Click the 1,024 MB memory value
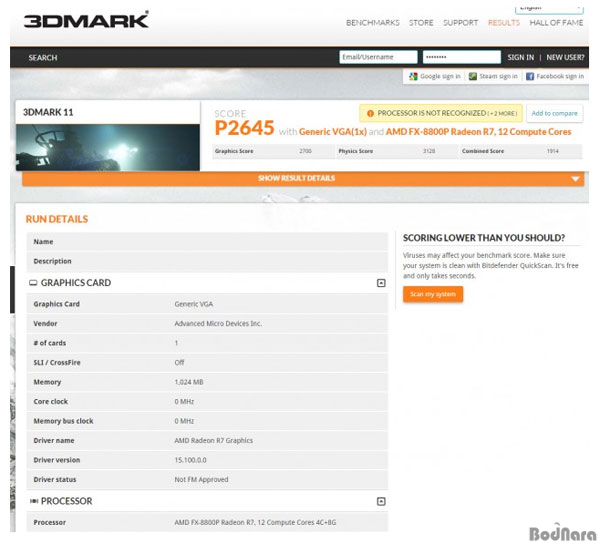Image resolution: width=600 pixels, height=544 pixels. point(189,382)
